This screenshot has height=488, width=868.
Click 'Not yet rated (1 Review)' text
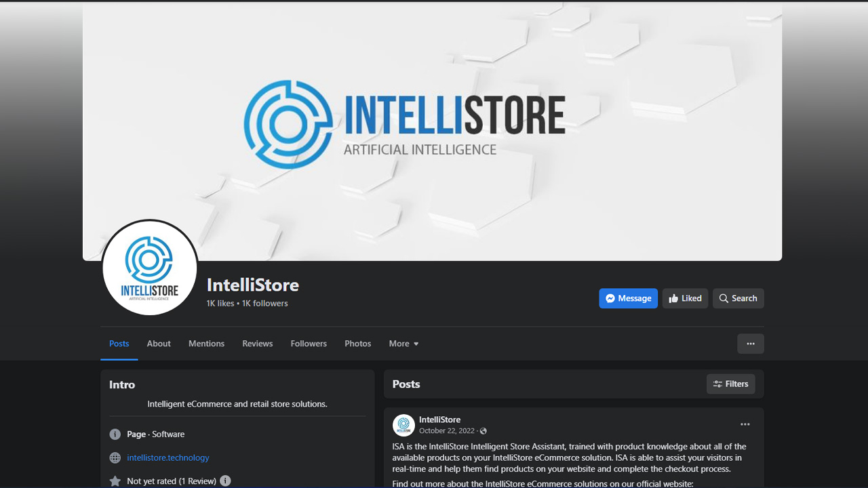click(172, 481)
